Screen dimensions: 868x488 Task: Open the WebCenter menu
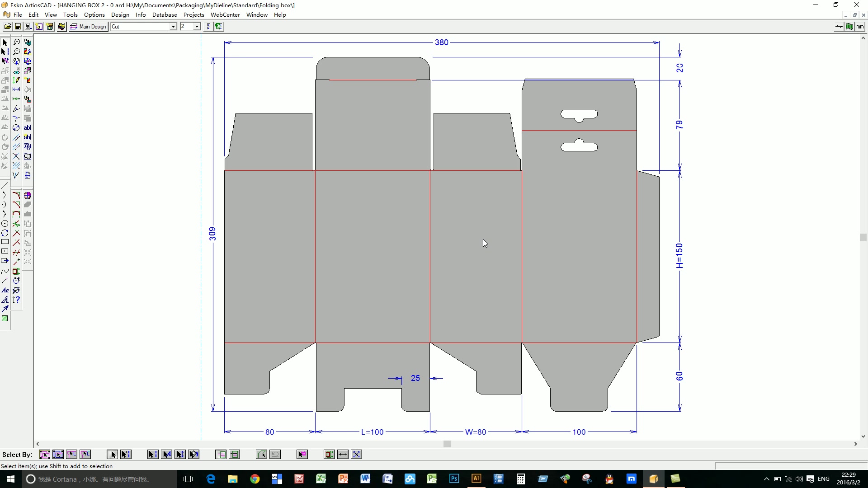click(x=225, y=15)
